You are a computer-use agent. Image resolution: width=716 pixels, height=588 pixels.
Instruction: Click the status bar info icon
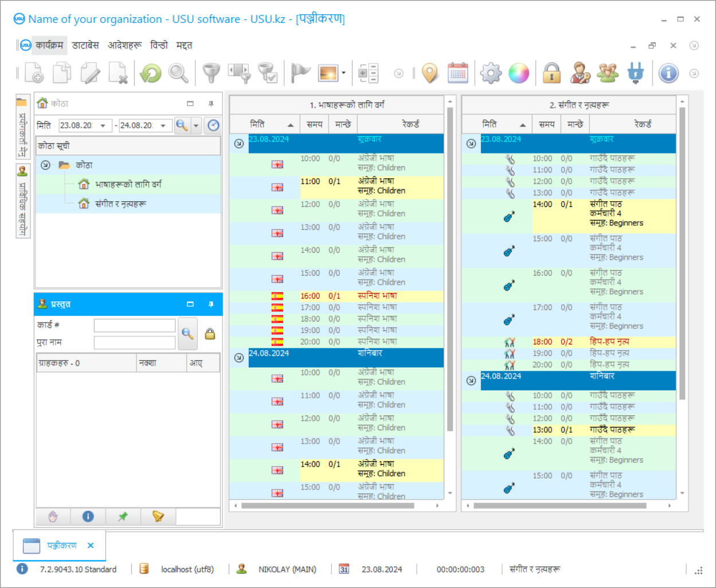[22, 569]
